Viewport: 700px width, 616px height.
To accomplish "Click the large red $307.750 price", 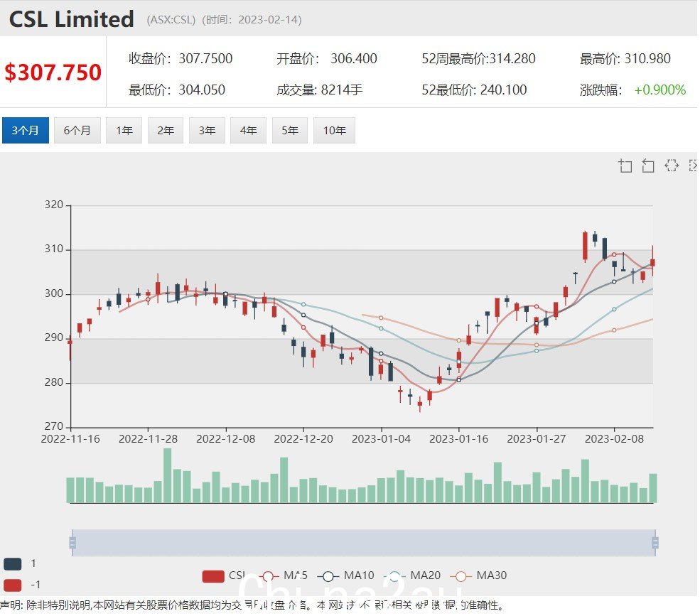I will click(53, 72).
